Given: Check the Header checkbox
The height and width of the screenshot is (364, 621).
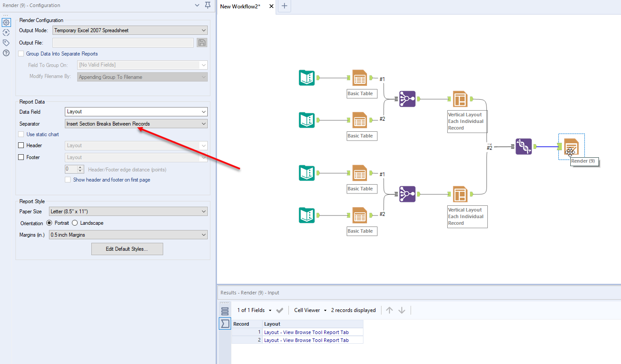Looking at the screenshot, I should (21, 145).
